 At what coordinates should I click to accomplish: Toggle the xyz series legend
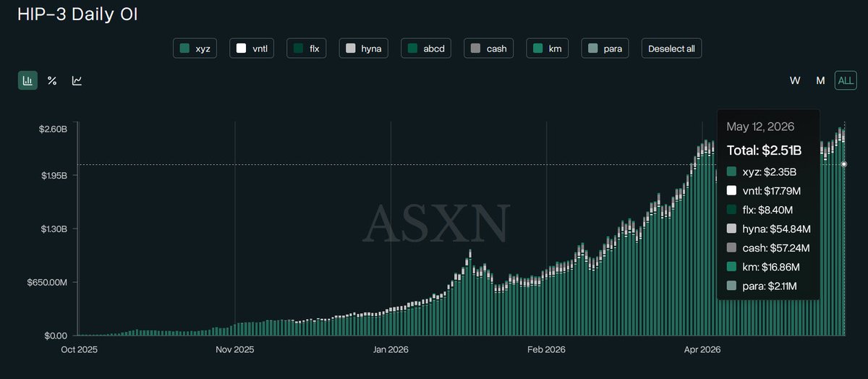(x=195, y=48)
